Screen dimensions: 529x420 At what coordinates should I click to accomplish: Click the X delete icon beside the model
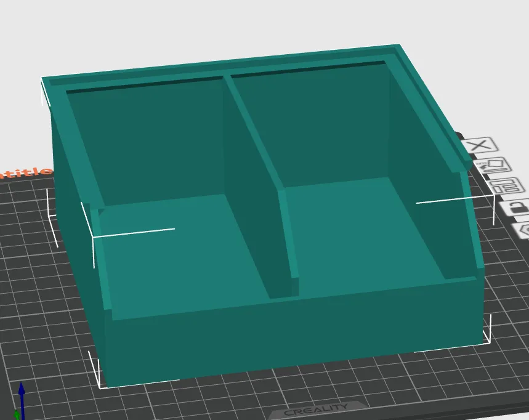click(x=480, y=146)
